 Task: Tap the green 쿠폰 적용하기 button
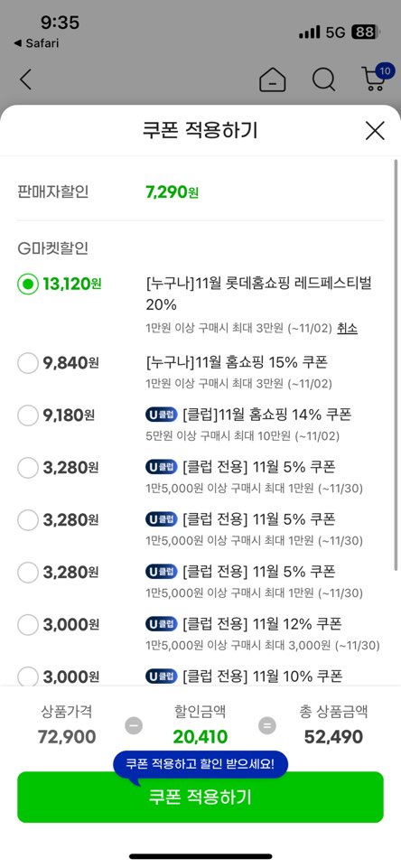click(x=200, y=798)
